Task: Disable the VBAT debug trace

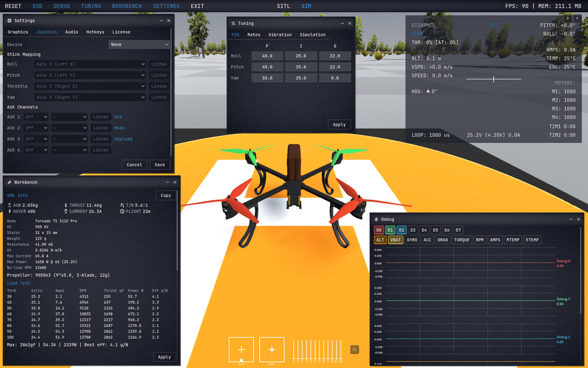Action: 395,240
